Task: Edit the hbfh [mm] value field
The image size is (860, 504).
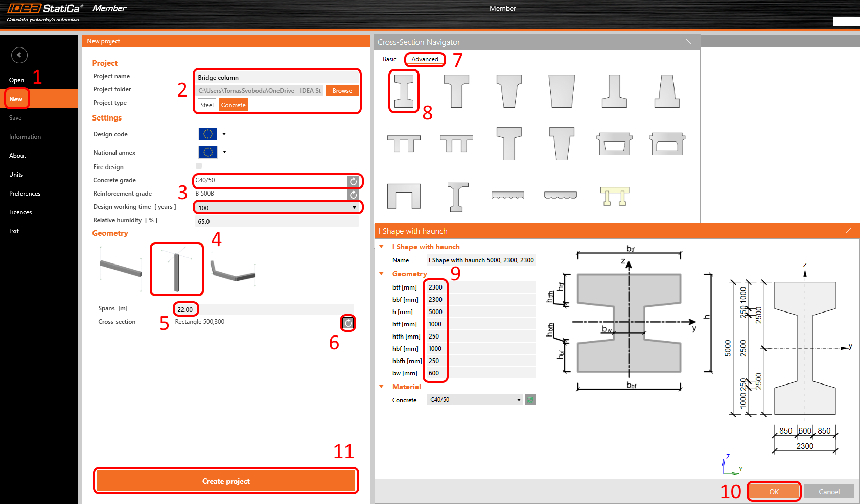Action: click(481, 361)
